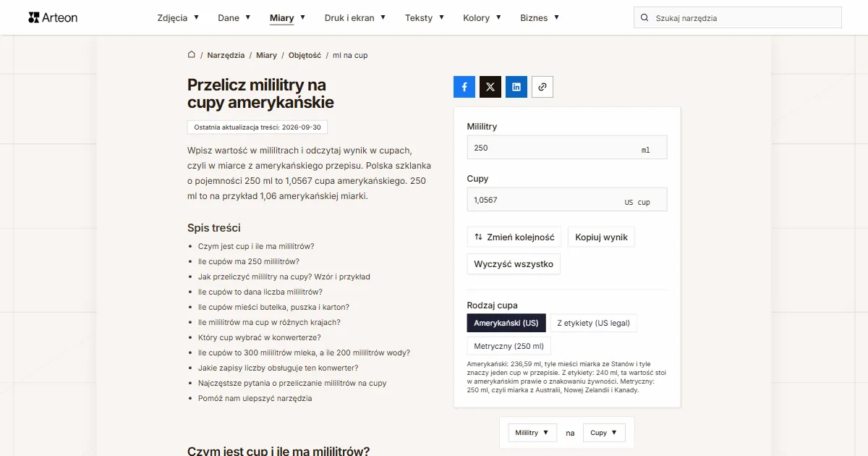
Task: Click the Mililitry input field
Action: click(x=567, y=148)
